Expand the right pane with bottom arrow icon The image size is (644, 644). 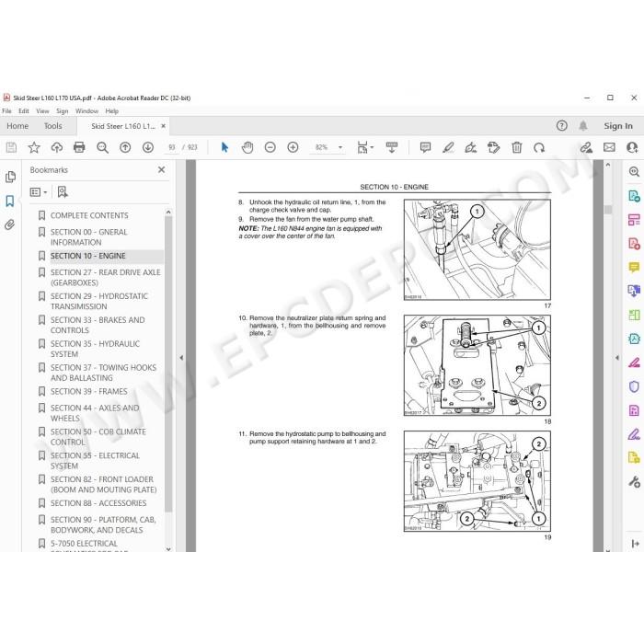coord(635,544)
